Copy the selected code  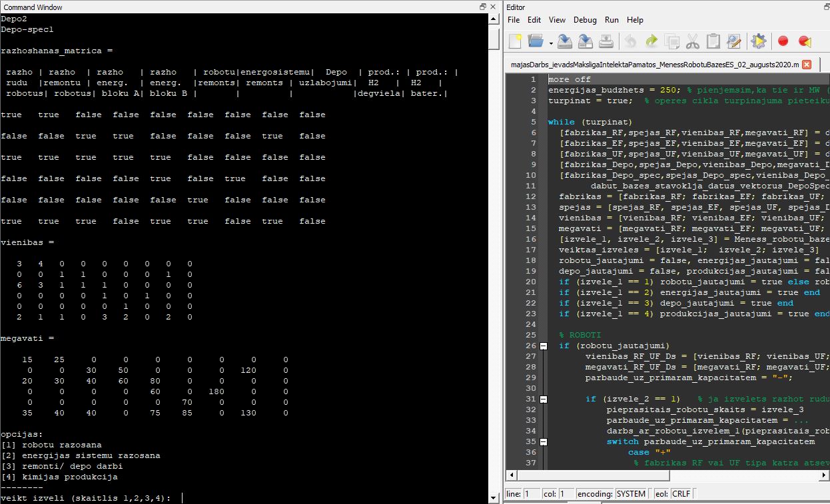point(672,41)
